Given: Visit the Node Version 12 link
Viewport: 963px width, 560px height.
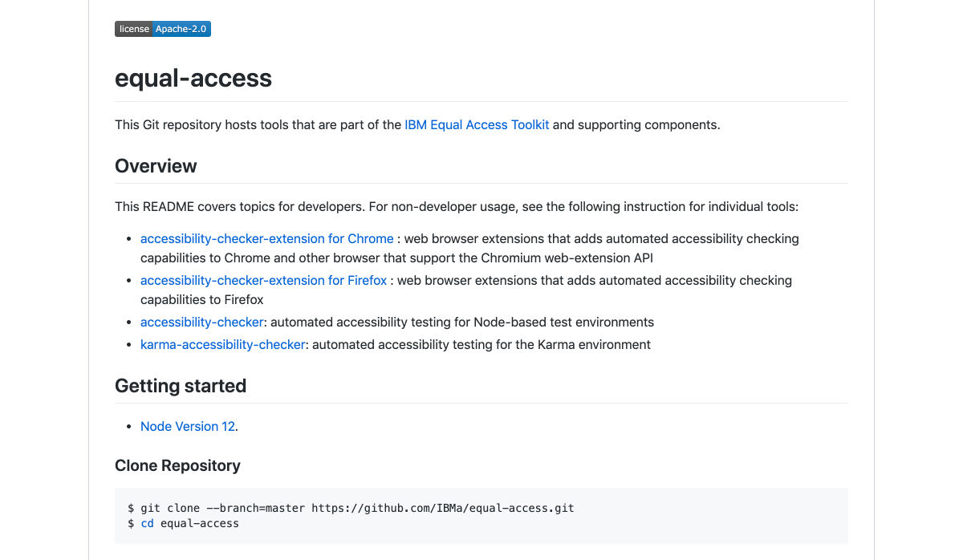Looking at the screenshot, I should tap(188, 426).
